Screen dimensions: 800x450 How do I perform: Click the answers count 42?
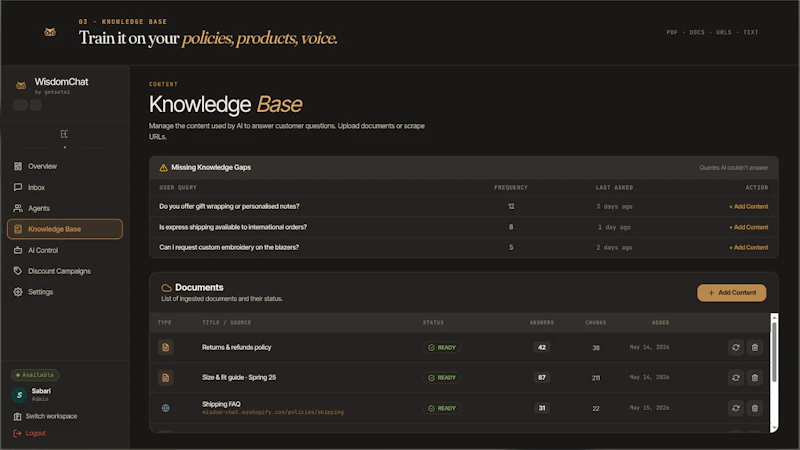tap(542, 347)
